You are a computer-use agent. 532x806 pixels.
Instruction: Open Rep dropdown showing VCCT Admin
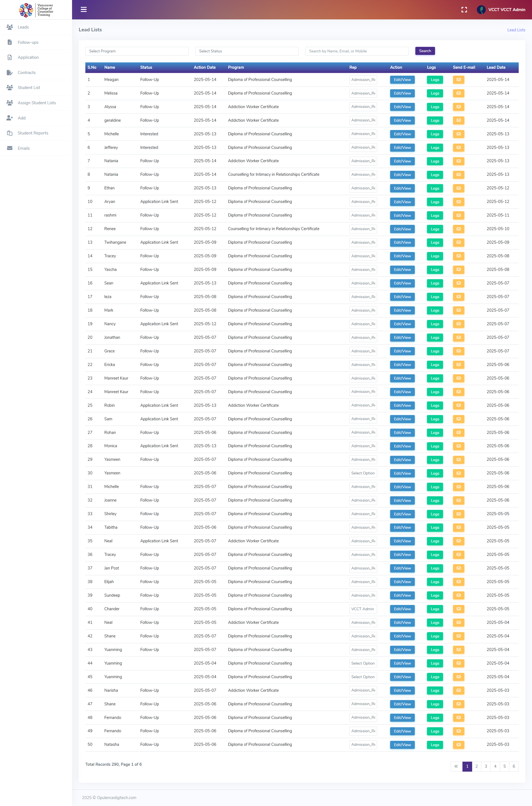[363, 609]
